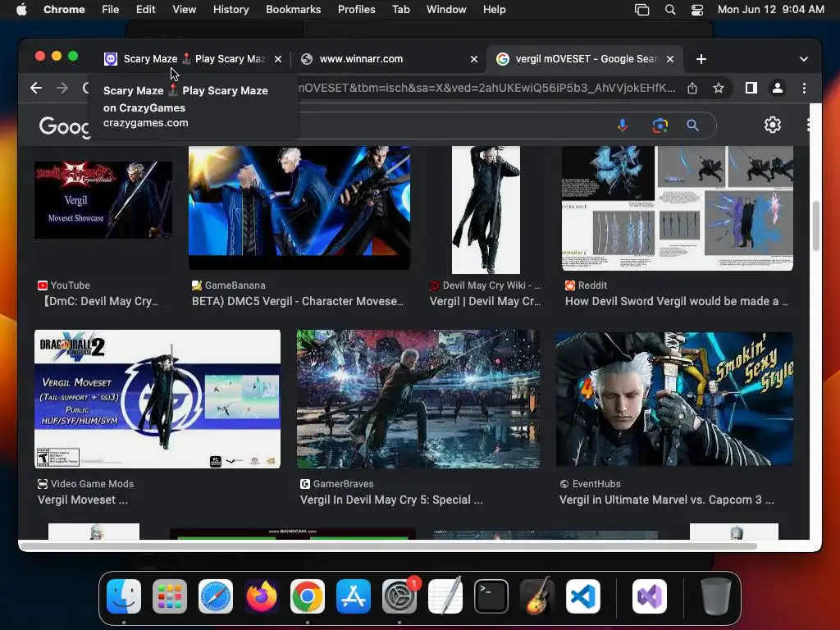Screen dimensions: 840x630
Task: Go back with the browser back arrow
Action: 36,88
